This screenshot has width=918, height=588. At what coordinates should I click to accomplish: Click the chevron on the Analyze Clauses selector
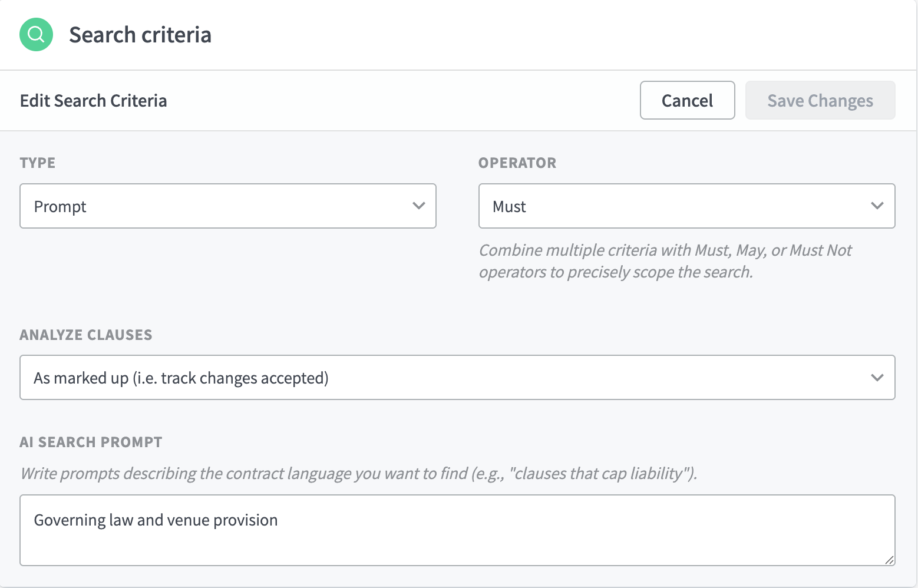coord(877,378)
